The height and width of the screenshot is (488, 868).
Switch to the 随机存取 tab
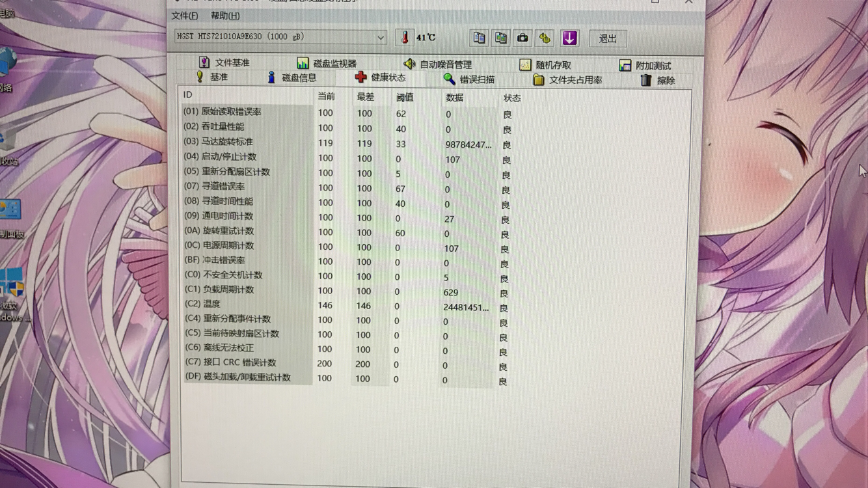click(x=545, y=65)
